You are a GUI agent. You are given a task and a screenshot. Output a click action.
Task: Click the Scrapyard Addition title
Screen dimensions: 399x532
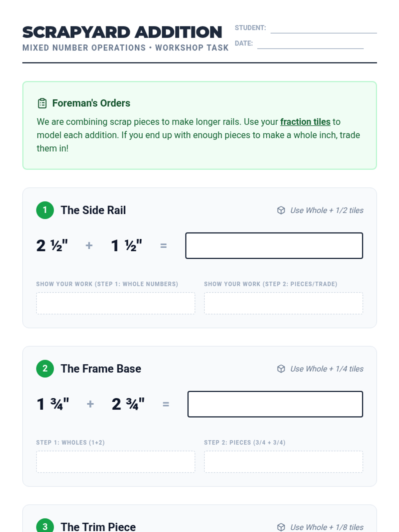[x=122, y=32]
